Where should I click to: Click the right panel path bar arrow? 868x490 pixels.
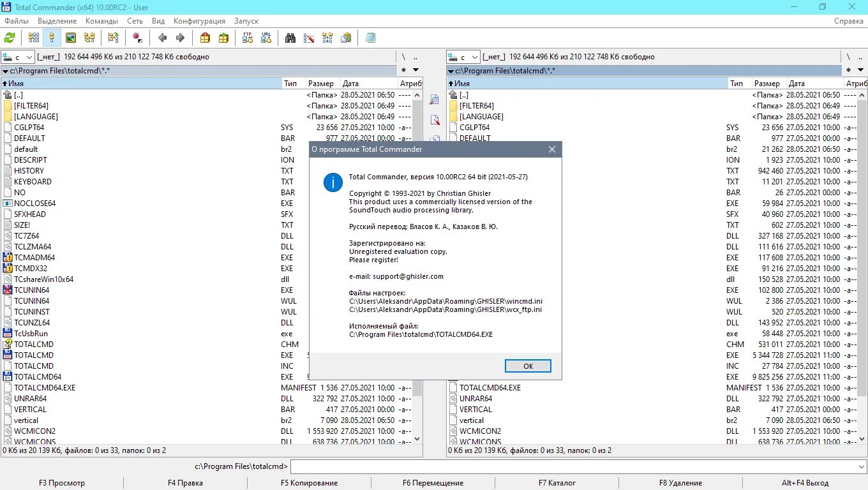pos(451,71)
